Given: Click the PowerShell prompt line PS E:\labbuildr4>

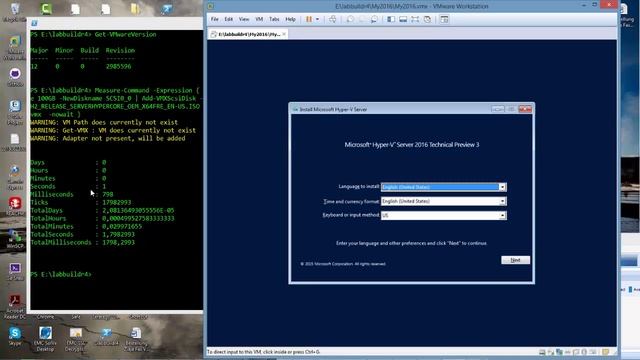Looking at the screenshot, I should pos(61,274).
